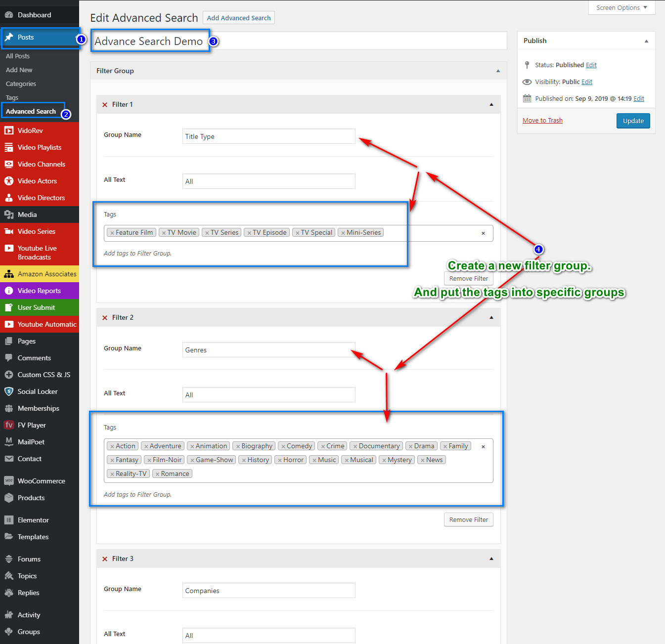
Task: Go to All Posts submenu
Action: coord(18,56)
